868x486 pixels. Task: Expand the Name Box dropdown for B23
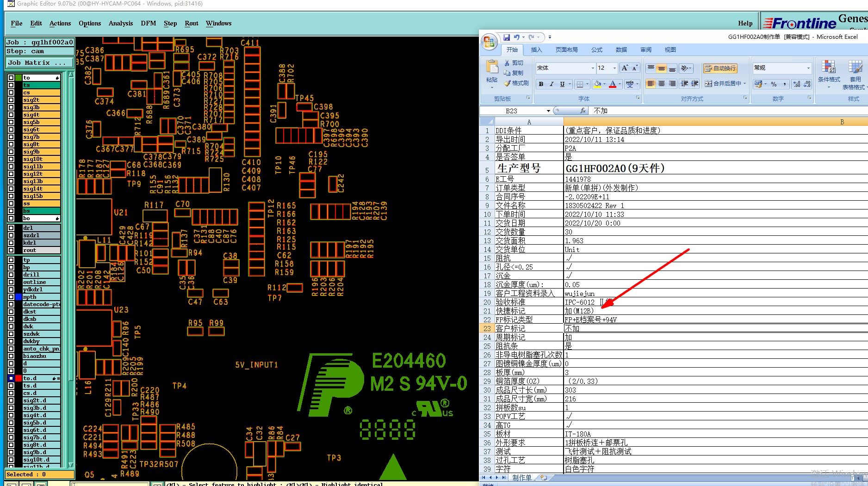pos(548,111)
